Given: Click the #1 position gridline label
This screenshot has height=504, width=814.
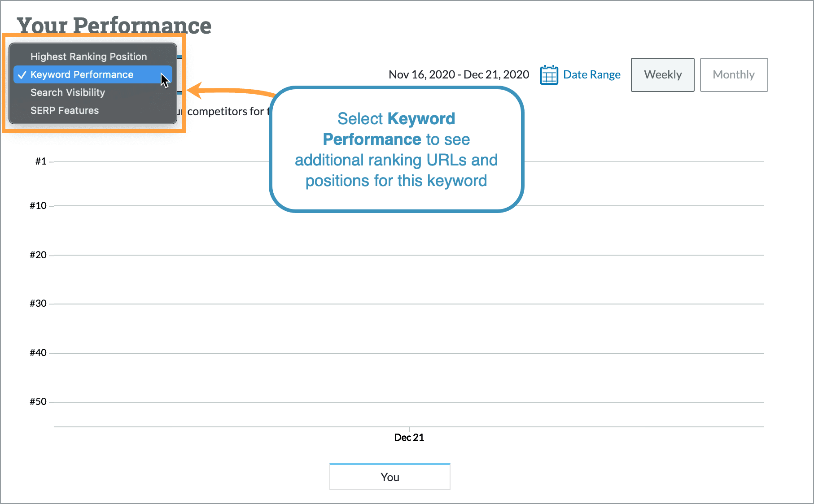Looking at the screenshot, I should [39, 161].
